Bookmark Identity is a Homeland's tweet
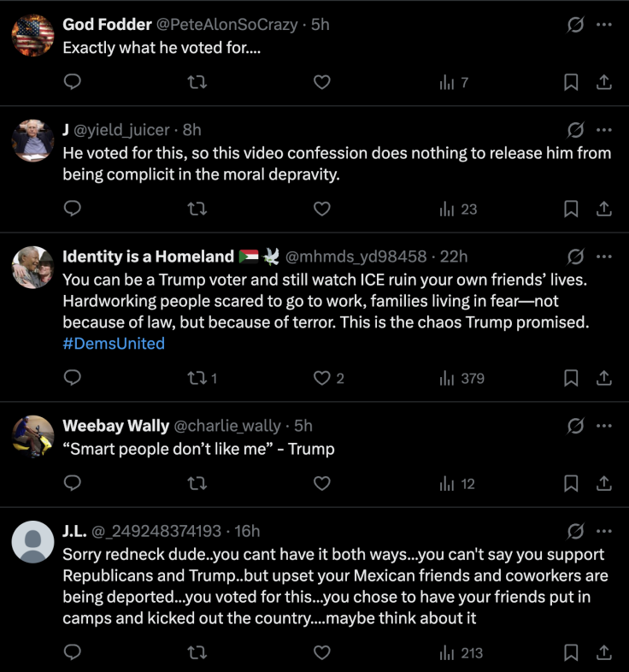 coord(572,378)
